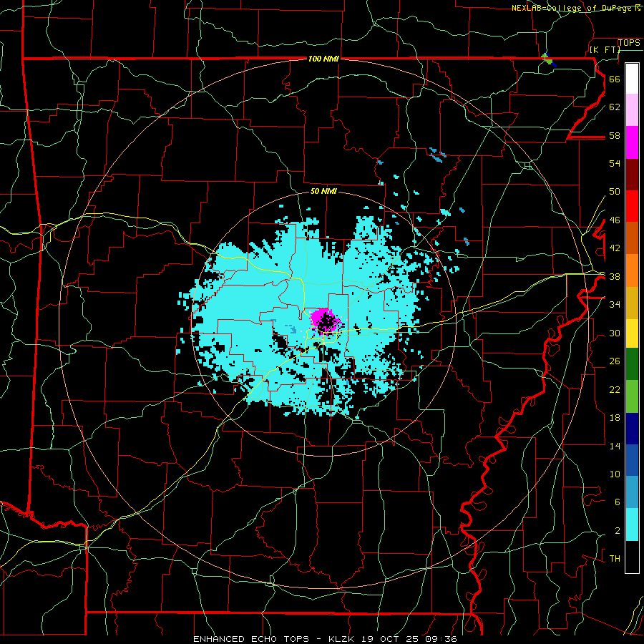Click the legend value "18"
This screenshot has width=644, height=644.
pos(615,417)
